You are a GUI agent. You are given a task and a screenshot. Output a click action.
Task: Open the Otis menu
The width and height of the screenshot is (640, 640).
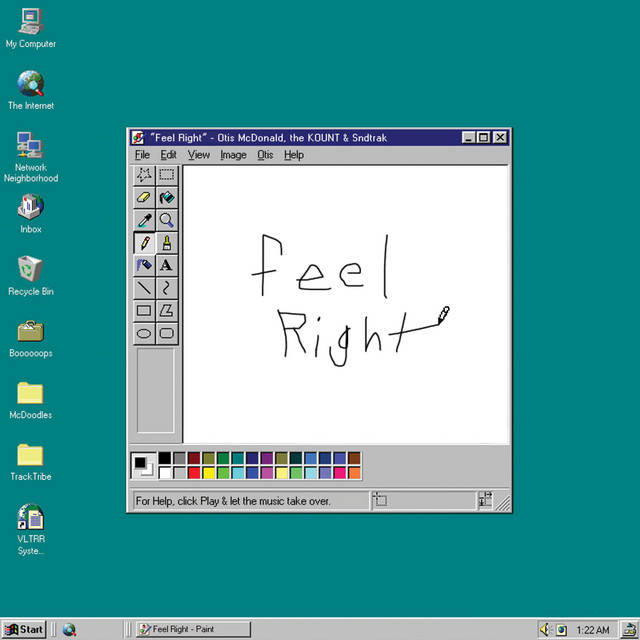tap(265, 155)
